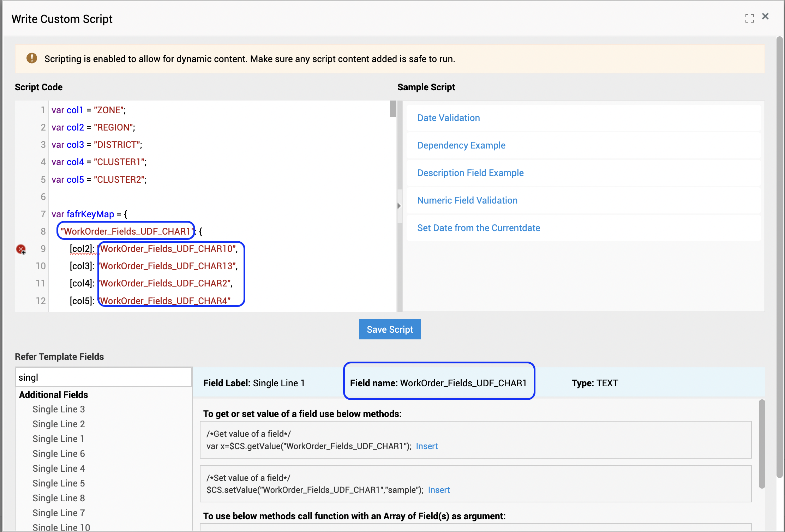Open the Date Validation sample script
Viewport: 785px width, 532px height.
click(x=448, y=118)
